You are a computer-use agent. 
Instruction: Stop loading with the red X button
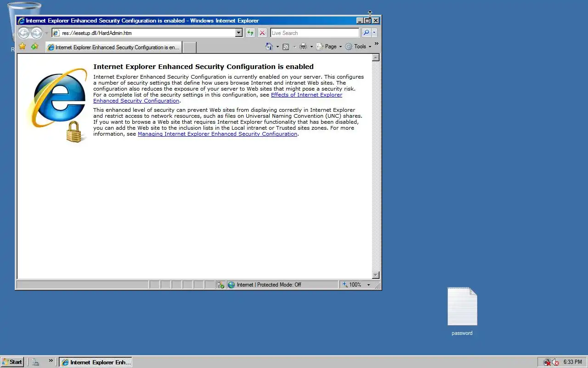pos(262,33)
